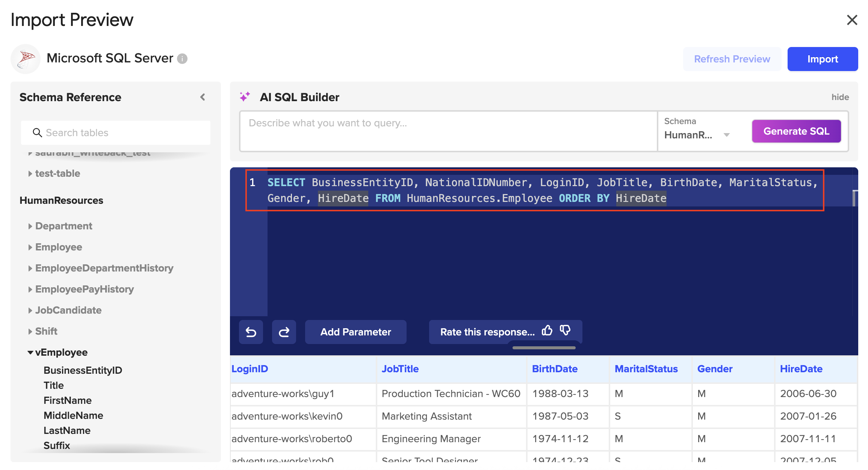The image size is (868, 470).
Task: Click the thumbs up rating icon
Action: [x=547, y=331]
